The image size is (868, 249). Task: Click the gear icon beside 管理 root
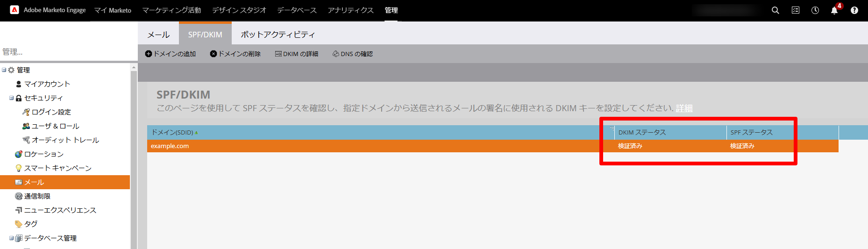(x=11, y=70)
